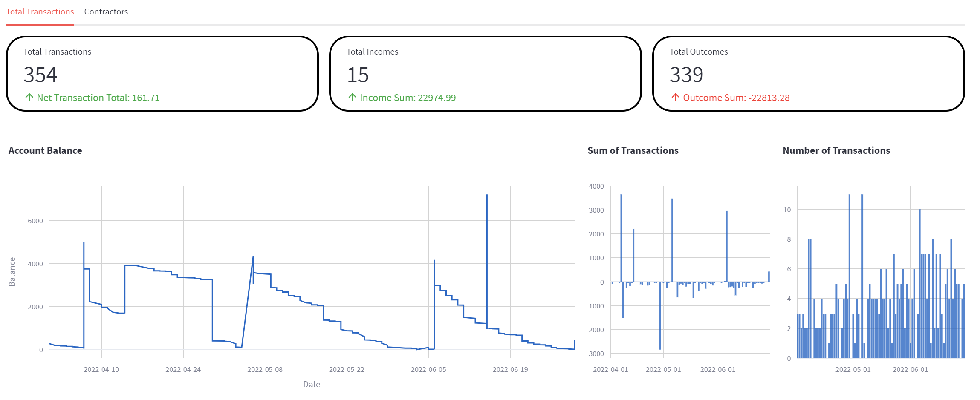This screenshot has height=400, width=980.
Task: Click the Number of Transactions chart title
Action: click(x=836, y=150)
